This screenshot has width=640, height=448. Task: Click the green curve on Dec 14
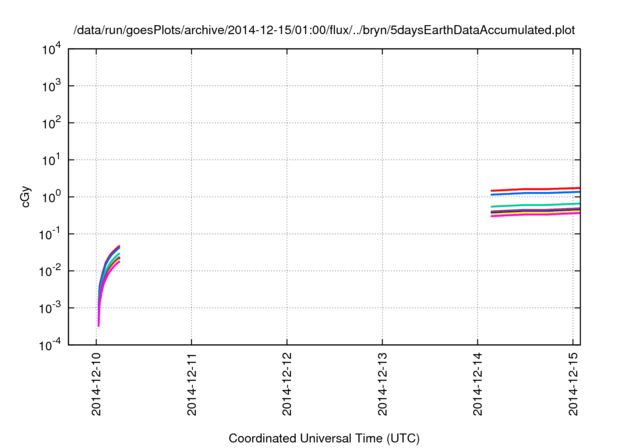coord(535,205)
